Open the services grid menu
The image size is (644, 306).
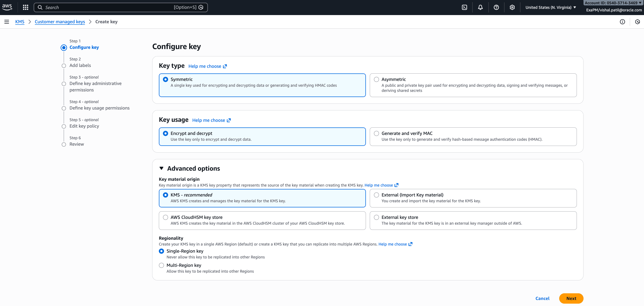[25, 7]
